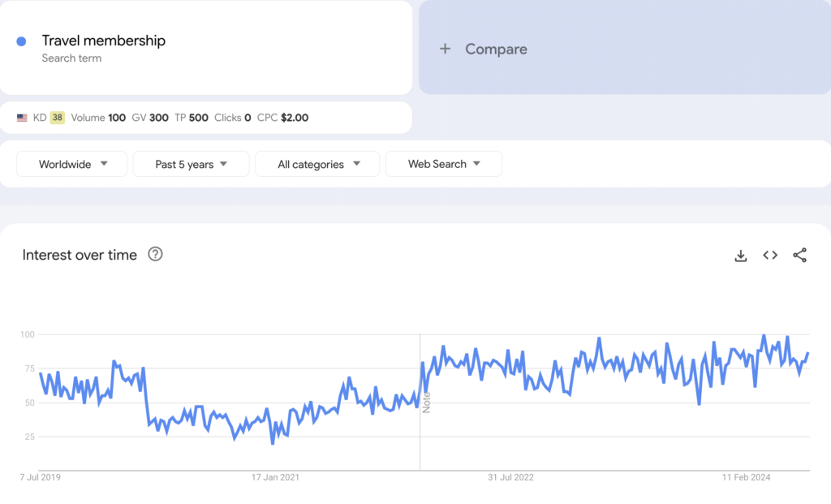Open the Interest over time help icon
The width and height of the screenshot is (831, 504).
(x=155, y=254)
